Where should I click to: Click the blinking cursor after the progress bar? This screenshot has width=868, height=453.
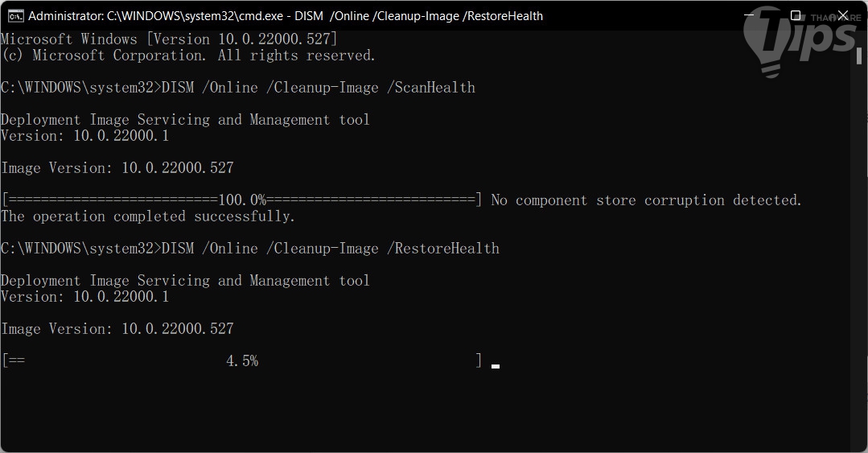(496, 365)
